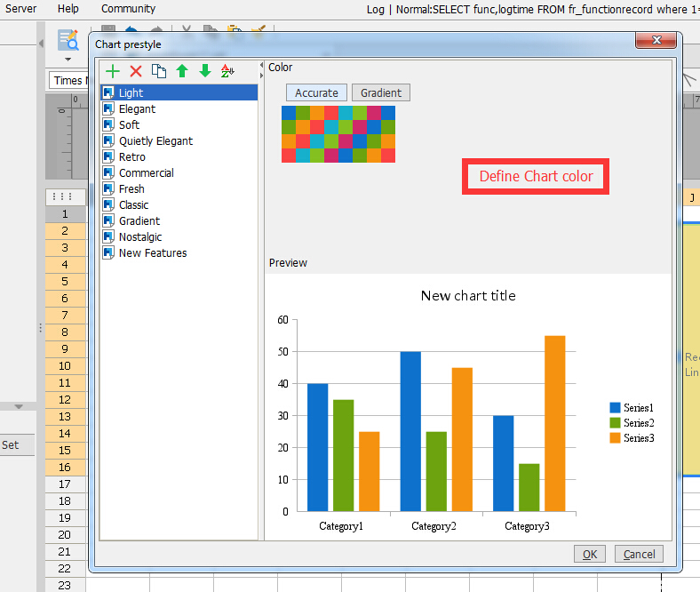
Task: Click the Series1 legend entry
Action: coord(632,407)
